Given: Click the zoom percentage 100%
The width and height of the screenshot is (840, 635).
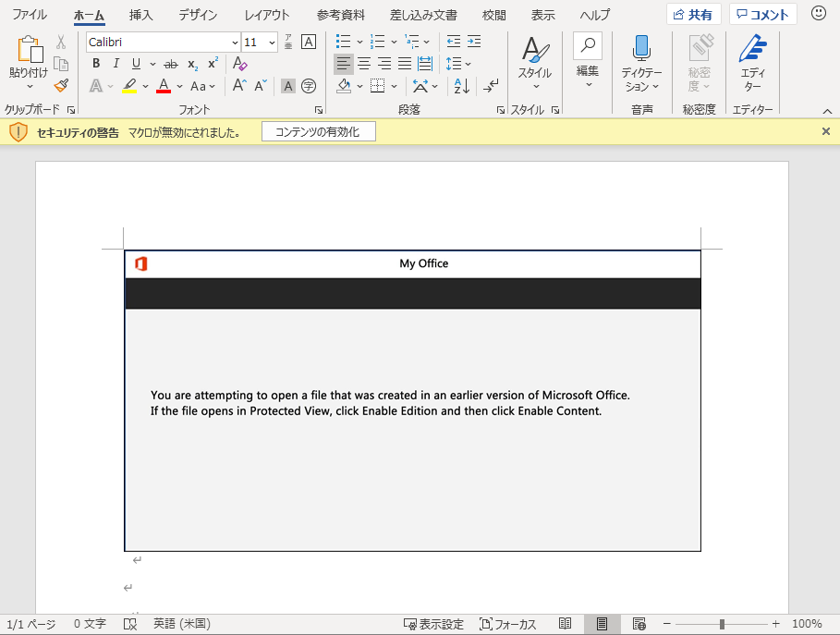Looking at the screenshot, I should (x=808, y=624).
